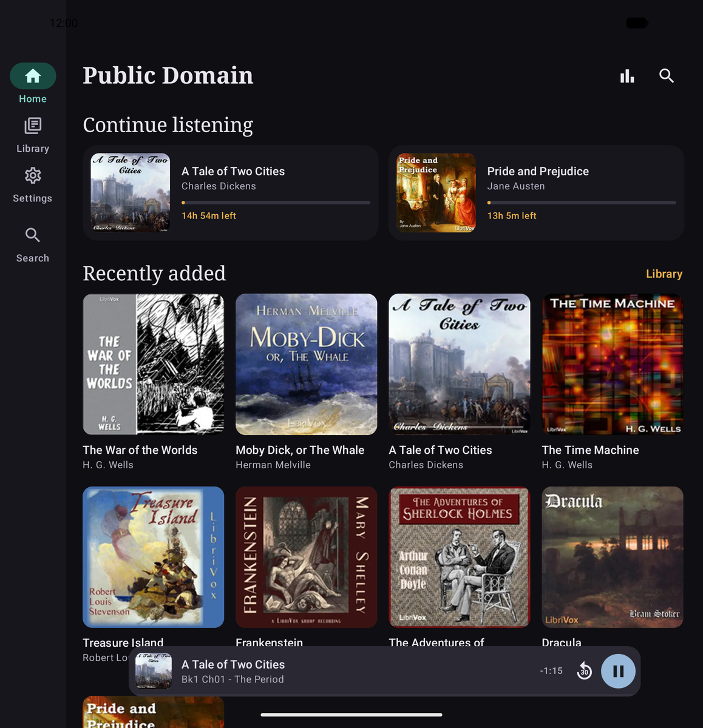
Task: Open Dracula cover
Action: pyautogui.click(x=613, y=557)
